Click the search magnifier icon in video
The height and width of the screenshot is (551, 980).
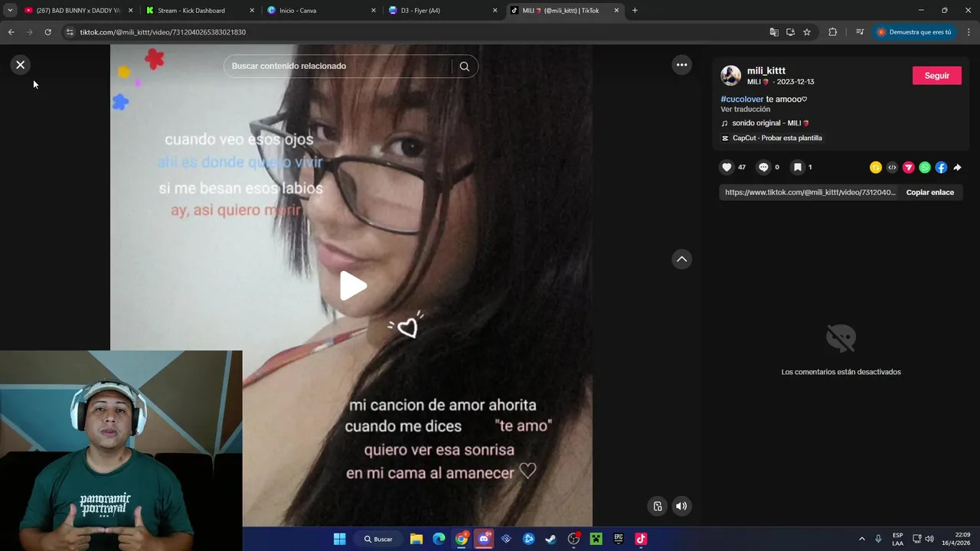(x=464, y=67)
